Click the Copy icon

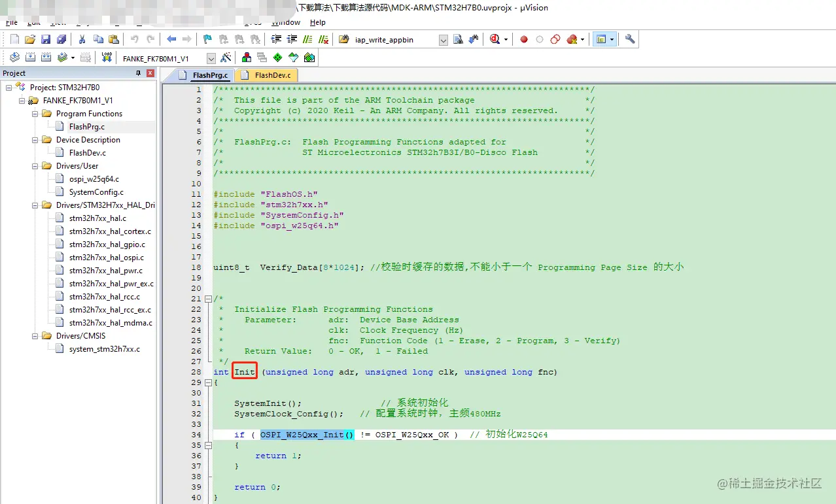98,39
